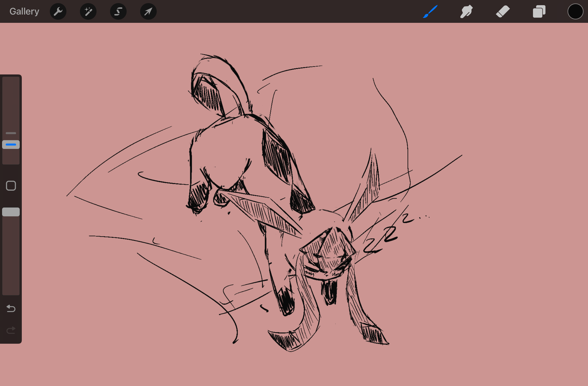The image size is (588, 386).
Task: Click the brush size slider handle
Action: click(11, 144)
